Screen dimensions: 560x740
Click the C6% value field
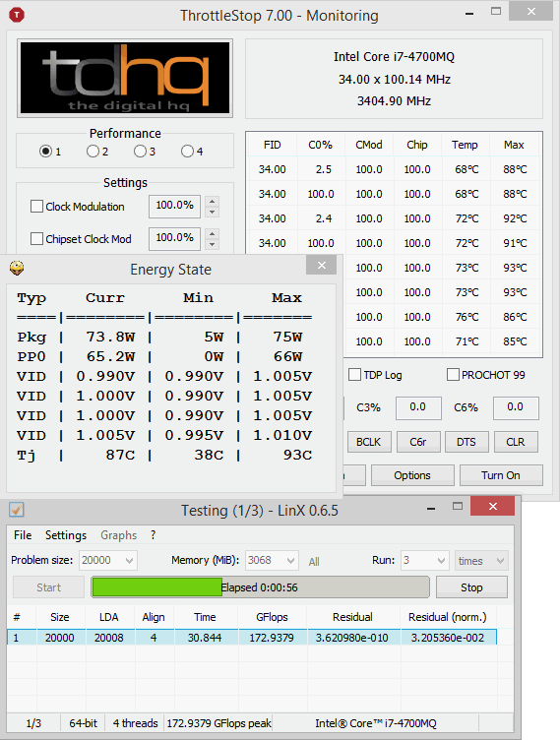point(516,407)
